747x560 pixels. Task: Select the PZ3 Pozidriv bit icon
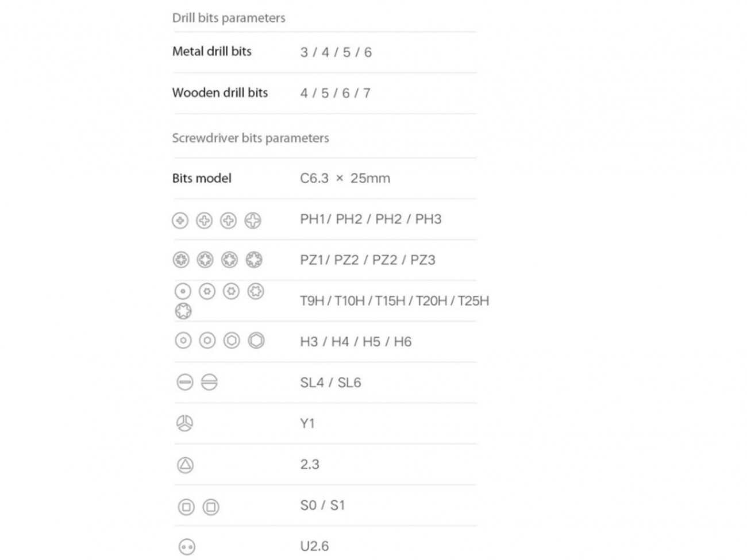click(254, 260)
